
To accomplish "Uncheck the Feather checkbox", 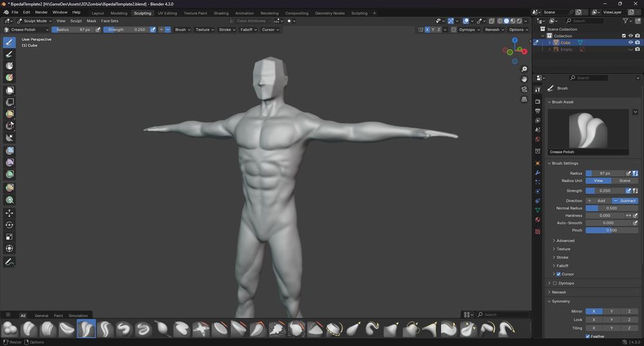I will [x=588, y=336].
